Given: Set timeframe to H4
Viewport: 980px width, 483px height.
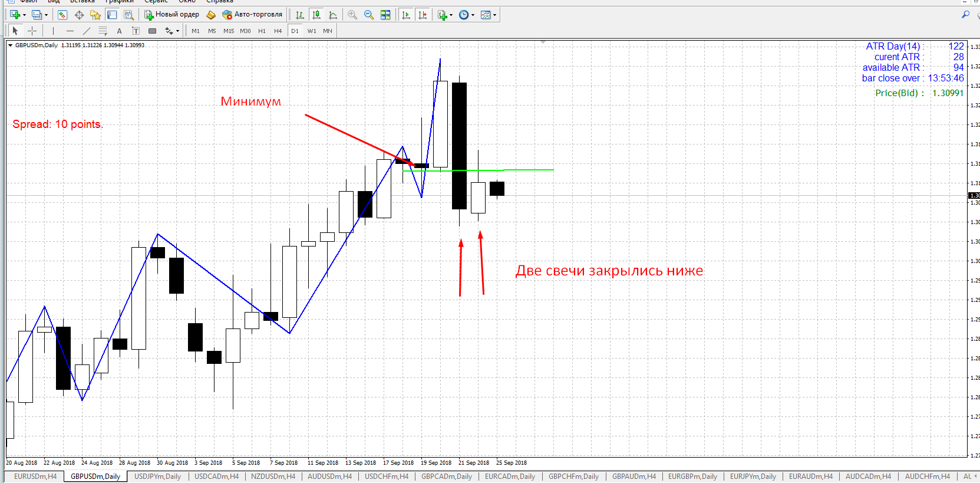Looking at the screenshot, I should [278, 31].
